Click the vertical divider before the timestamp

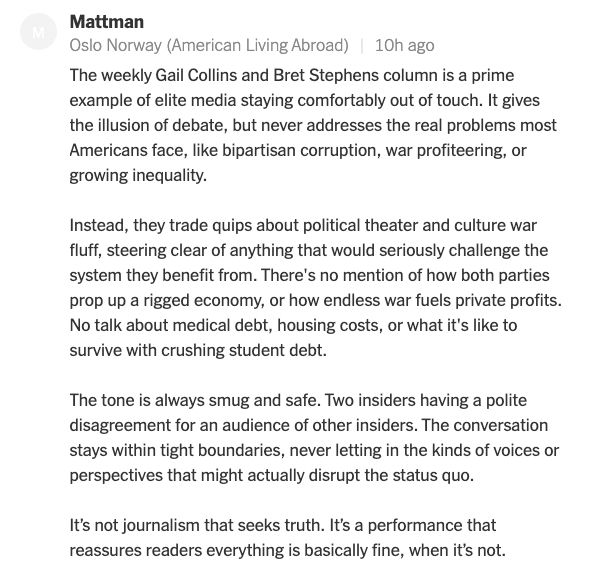362,46
